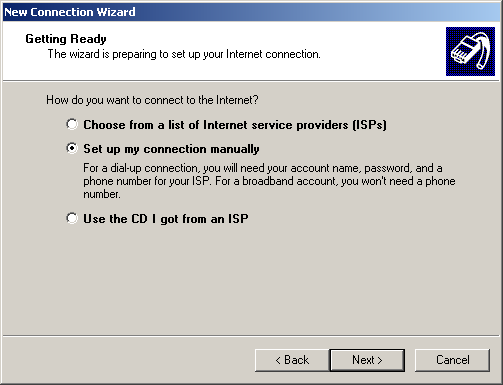Image resolution: width=503 pixels, height=385 pixels.
Task: Click the 'New Connection Wizard' title bar
Action: tap(251, 12)
